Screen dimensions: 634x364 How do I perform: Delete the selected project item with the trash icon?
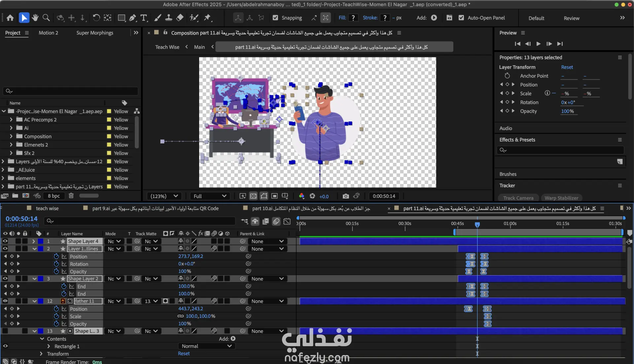[x=71, y=196]
